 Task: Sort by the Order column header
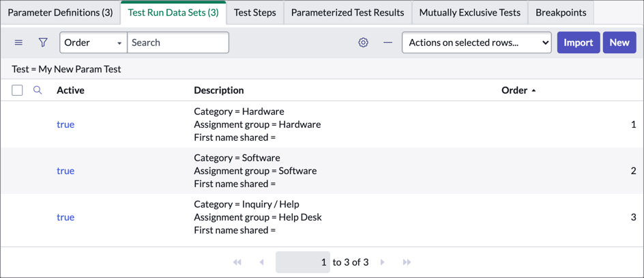(x=514, y=90)
